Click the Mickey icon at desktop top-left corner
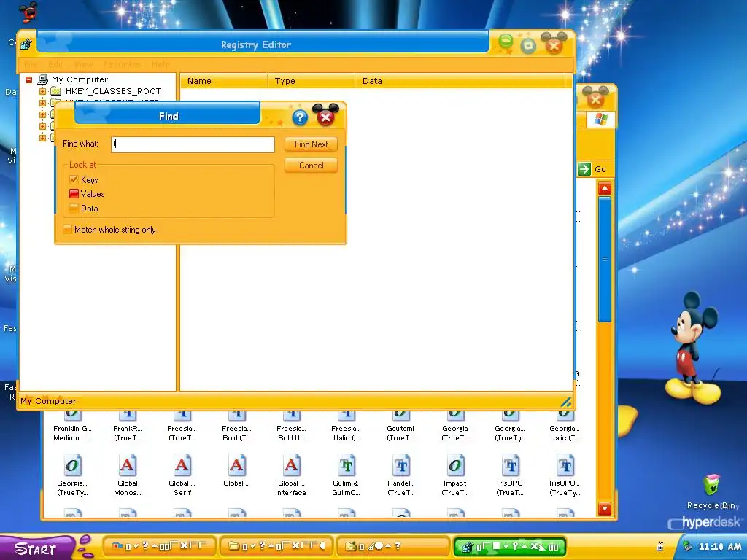Screen dimensions: 747x560 [x=28, y=12]
